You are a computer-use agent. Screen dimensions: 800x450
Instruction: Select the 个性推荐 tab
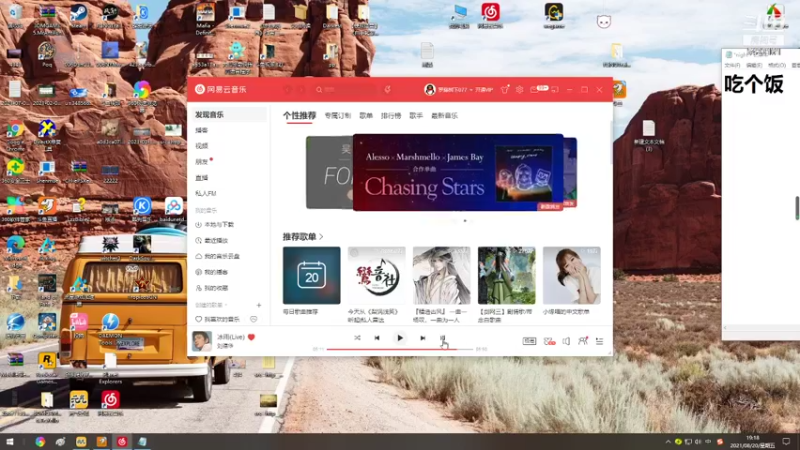pyautogui.click(x=299, y=115)
